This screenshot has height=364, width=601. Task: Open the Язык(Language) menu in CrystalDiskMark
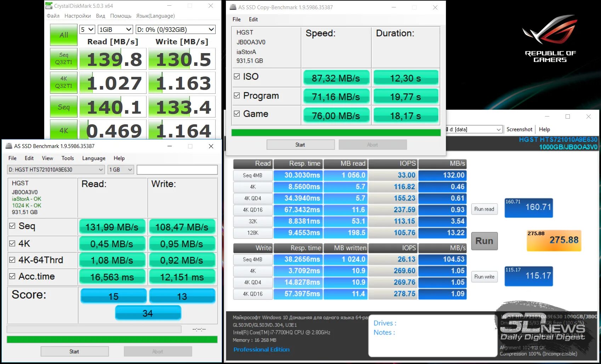click(x=155, y=16)
